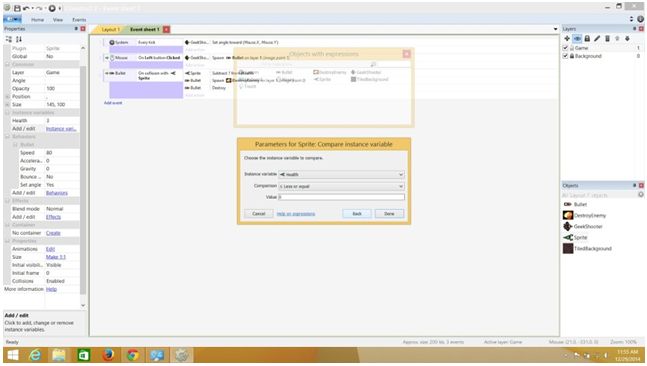Click the move layer up arrow
The width and height of the screenshot is (647, 366).
tap(617, 38)
